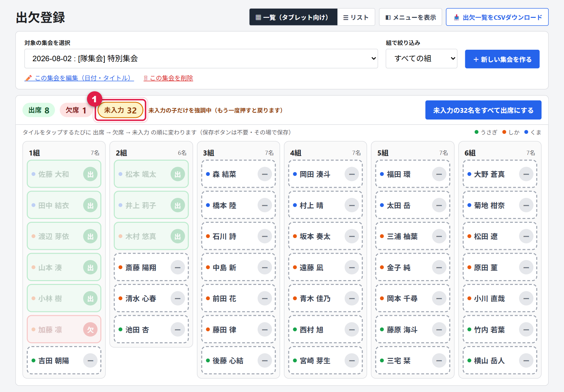
Task: Switch to 一覧（タブレット向け） view tab
Action: point(293,17)
